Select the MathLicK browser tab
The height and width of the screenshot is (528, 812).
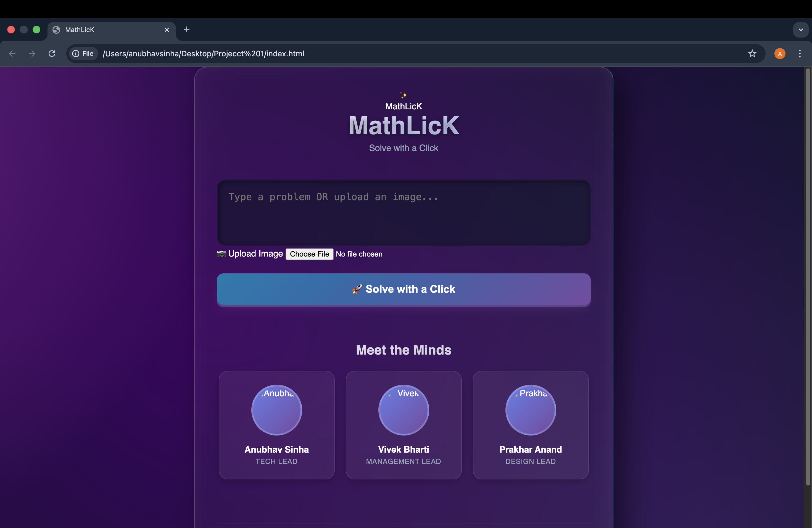[x=102, y=30]
